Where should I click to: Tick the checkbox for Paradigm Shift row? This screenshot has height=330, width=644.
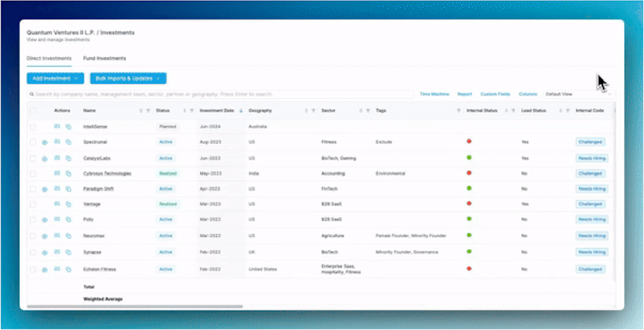pyautogui.click(x=33, y=189)
